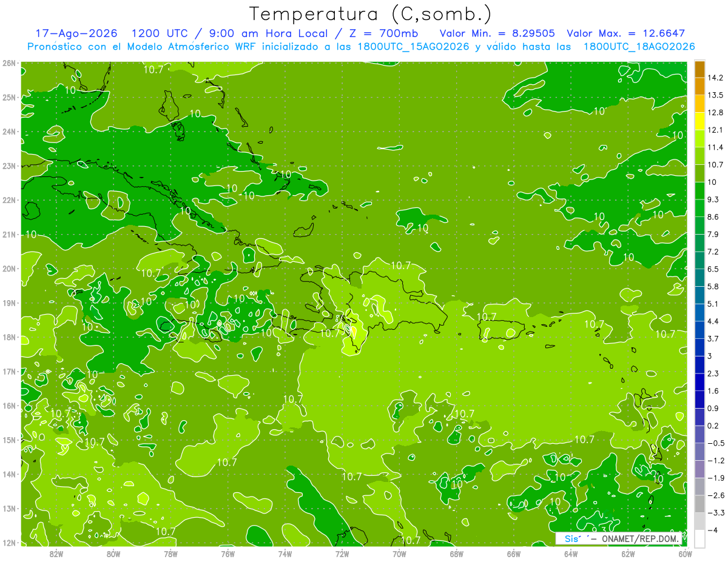Click the "ONAMET/REP.DOM." credit label
The width and height of the screenshot is (728, 562).
pos(639,539)
